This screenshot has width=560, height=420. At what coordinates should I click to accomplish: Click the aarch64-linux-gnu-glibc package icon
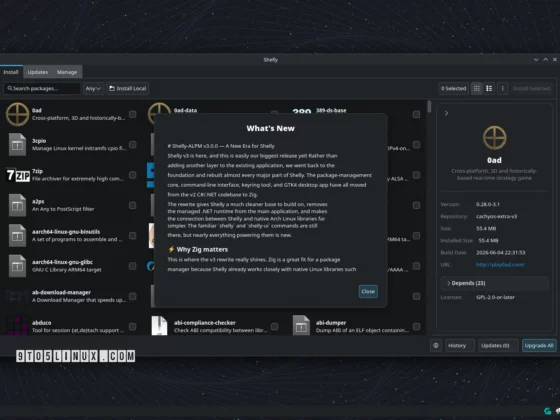click(17, 266)
